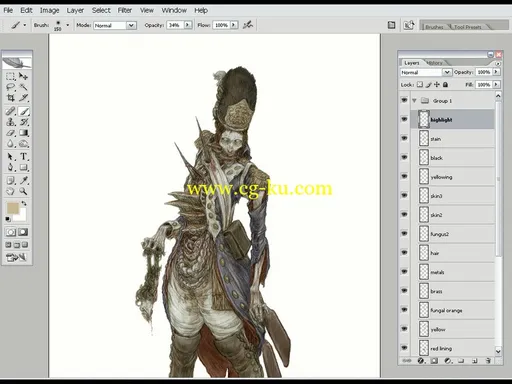
Task: Swap foreground and background colors
Action: pyautogui.click(x=24, y=203)
